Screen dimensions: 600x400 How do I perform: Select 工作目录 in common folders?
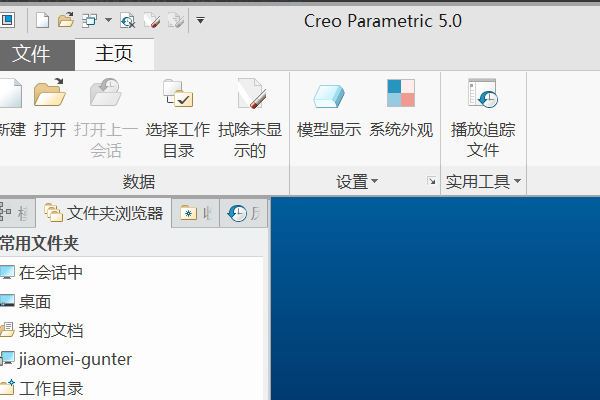tap(41, 389)
